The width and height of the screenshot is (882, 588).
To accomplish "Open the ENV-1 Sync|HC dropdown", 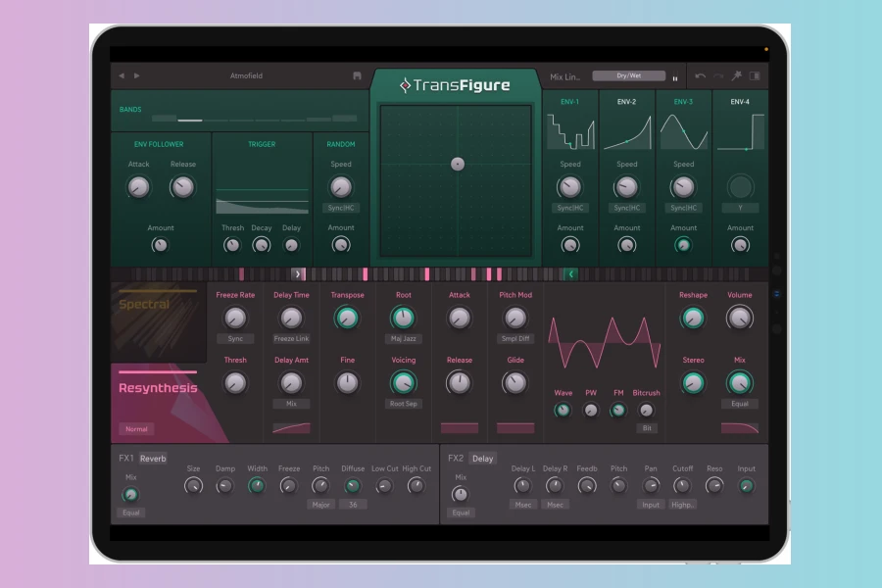I will tap(570, 208).
